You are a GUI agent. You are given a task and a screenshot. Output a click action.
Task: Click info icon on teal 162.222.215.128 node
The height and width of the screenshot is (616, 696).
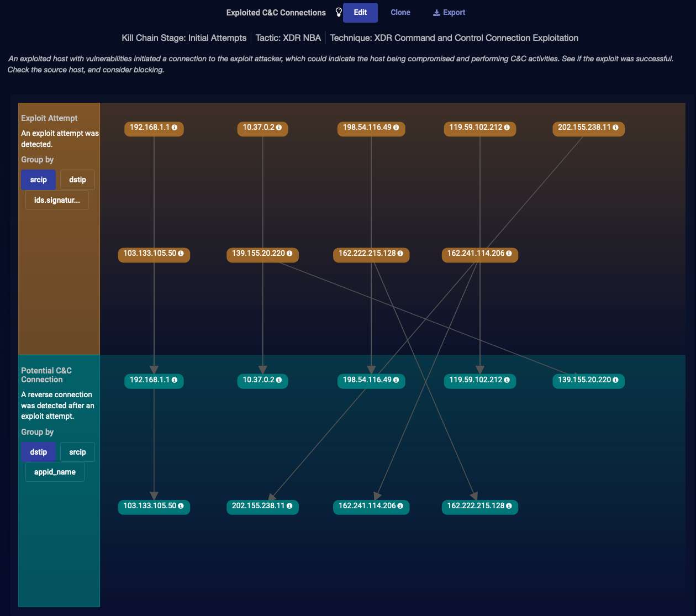tap(509, 506)
